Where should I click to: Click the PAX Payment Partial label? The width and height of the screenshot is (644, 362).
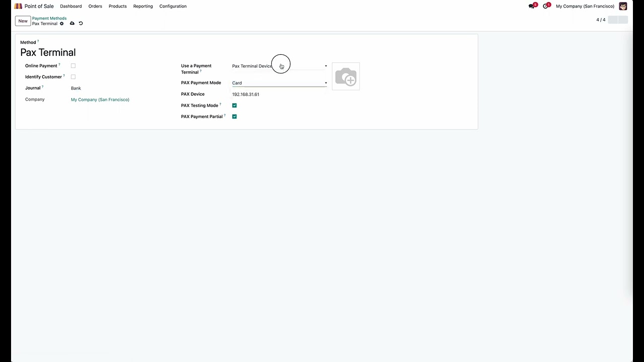point(202,117)
